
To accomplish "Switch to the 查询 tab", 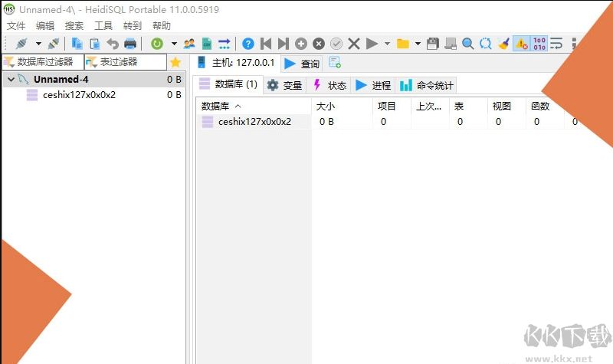I will [x=302, y=64].
